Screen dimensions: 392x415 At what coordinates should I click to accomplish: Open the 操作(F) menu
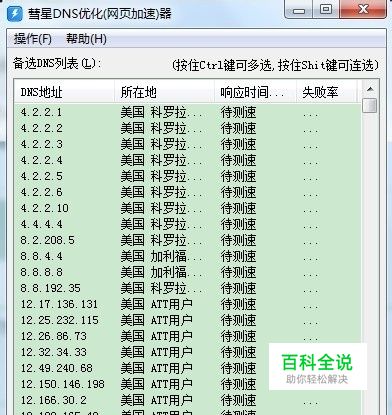(33, 39)
